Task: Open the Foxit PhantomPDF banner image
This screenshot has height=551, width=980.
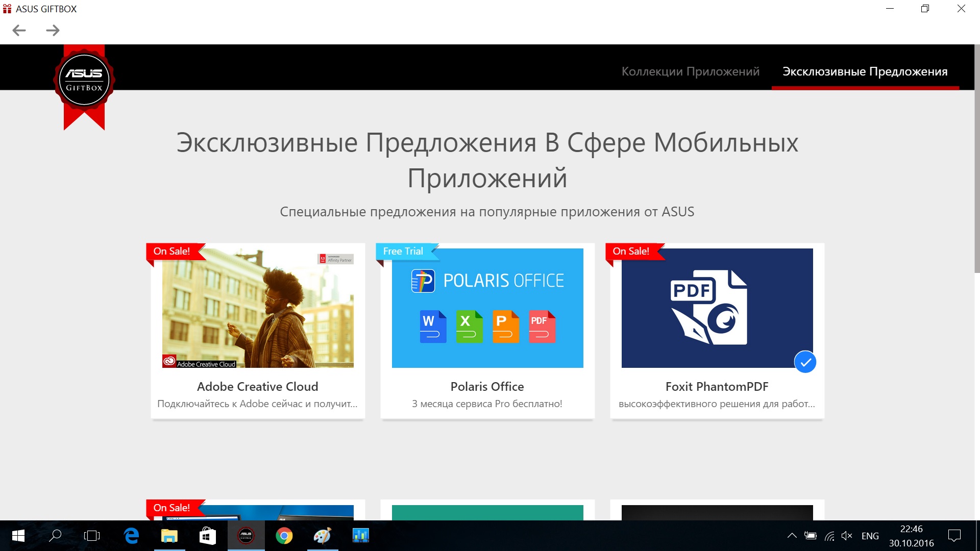Action: pos(717,308)
